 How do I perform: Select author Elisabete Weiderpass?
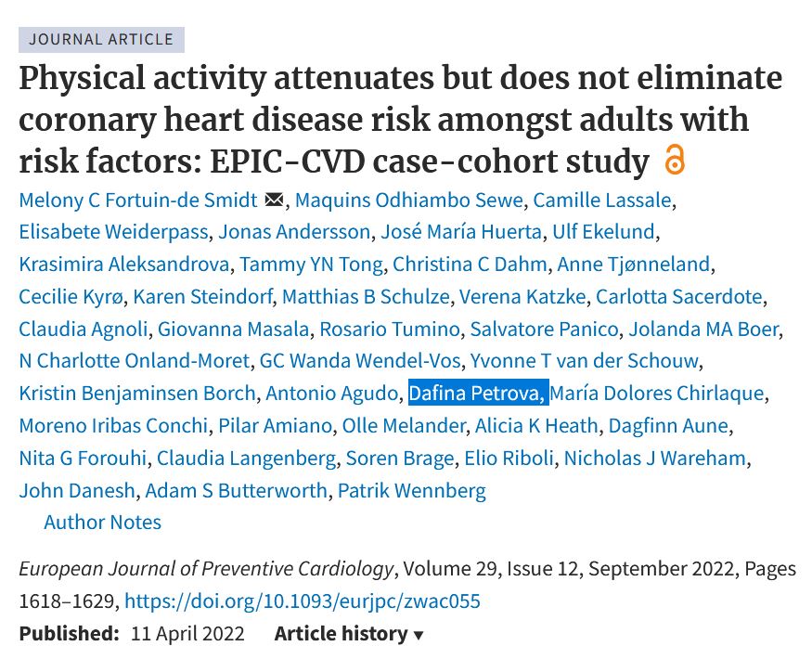tap(113, 232)
